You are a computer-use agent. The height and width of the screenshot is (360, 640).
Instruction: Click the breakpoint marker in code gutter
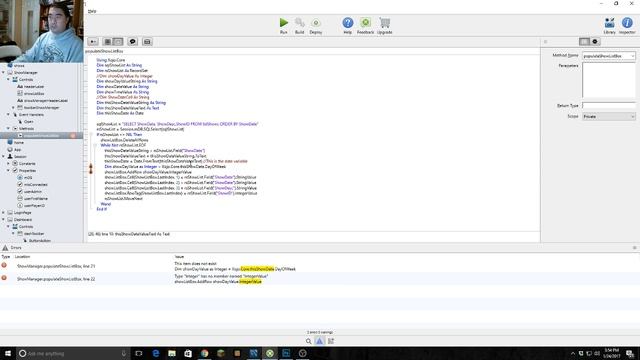(91, 168)
